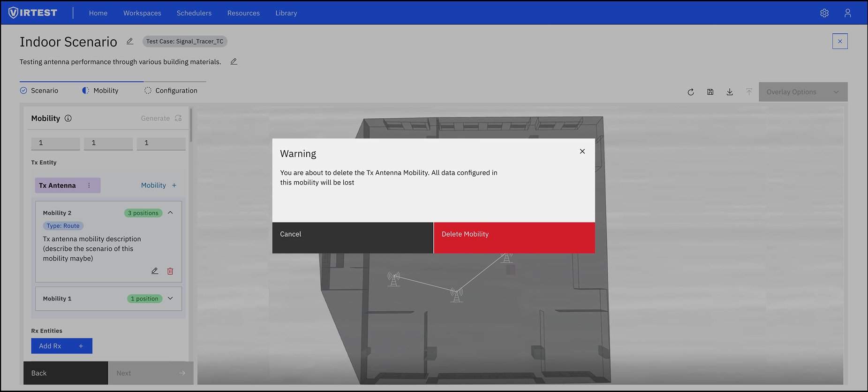Click the Add Rx button
Image resolution: width=868 pixels, height=392 pixels.
click(x=61, y=346)
